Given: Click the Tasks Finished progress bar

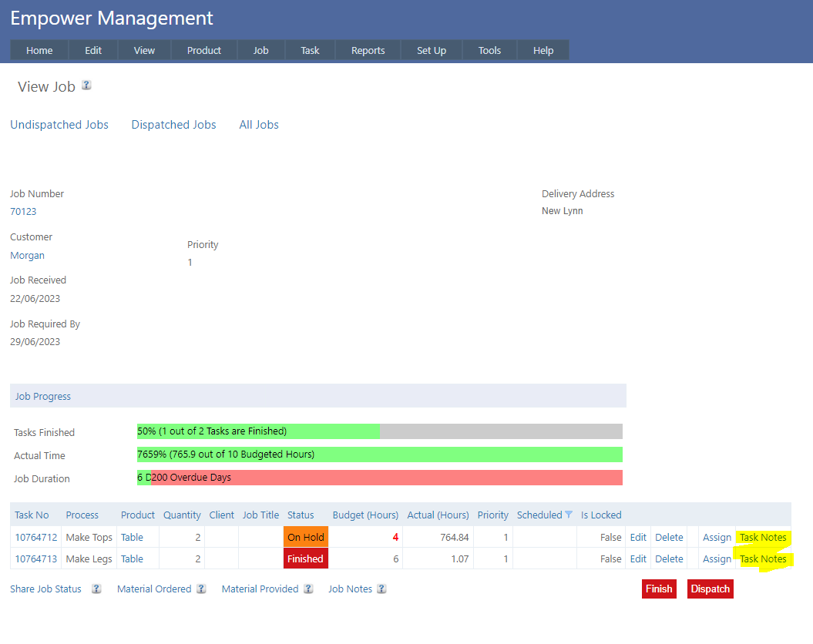Looking at the screenshot, I should [x=379, y=431].
